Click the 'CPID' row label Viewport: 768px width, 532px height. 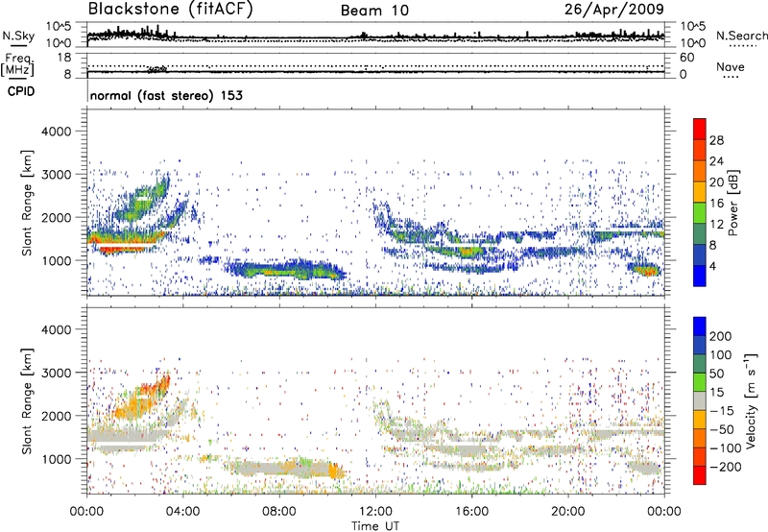(x=21, y=91)
